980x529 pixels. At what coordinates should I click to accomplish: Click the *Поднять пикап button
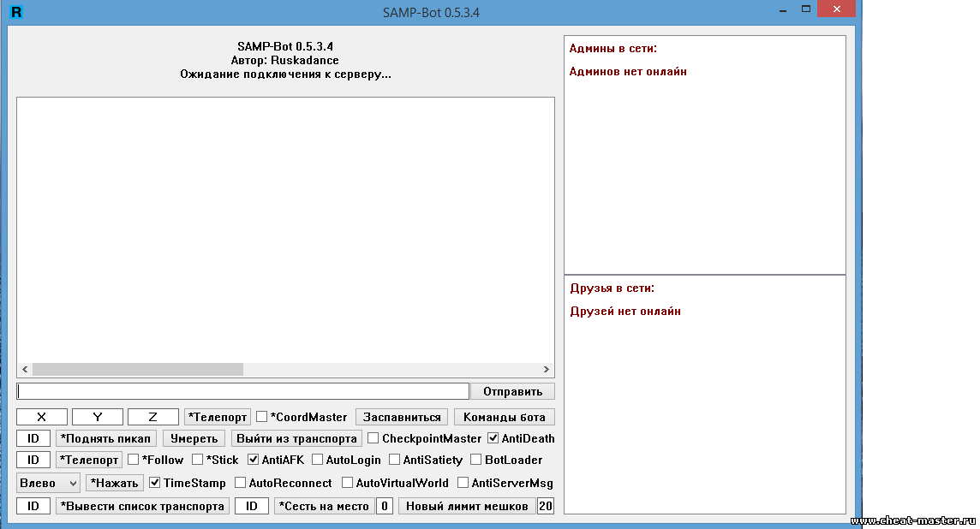point(105,438)
